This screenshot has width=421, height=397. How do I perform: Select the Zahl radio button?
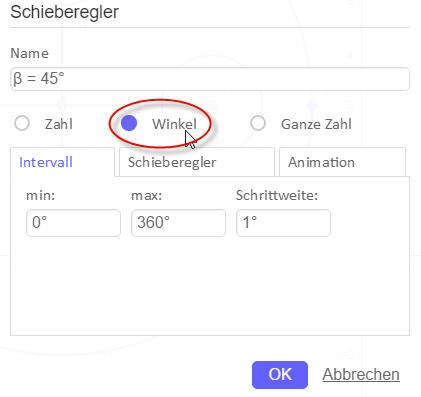coord(22,123)
